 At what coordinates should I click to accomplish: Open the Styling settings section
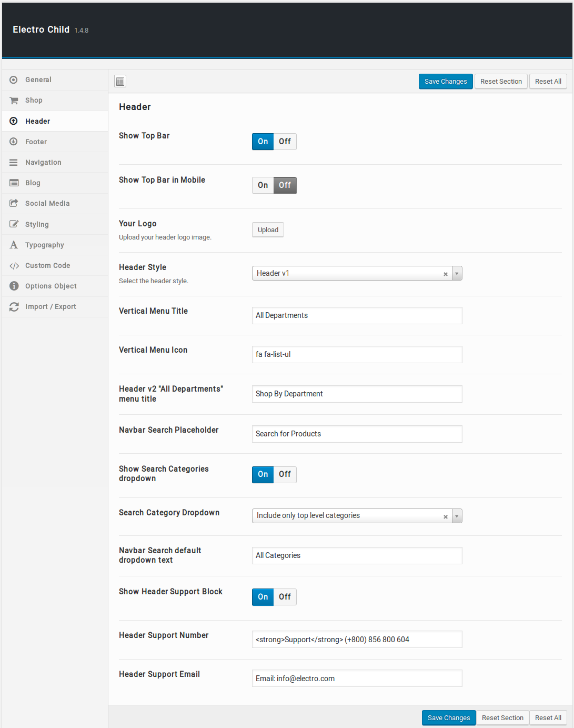55,224
